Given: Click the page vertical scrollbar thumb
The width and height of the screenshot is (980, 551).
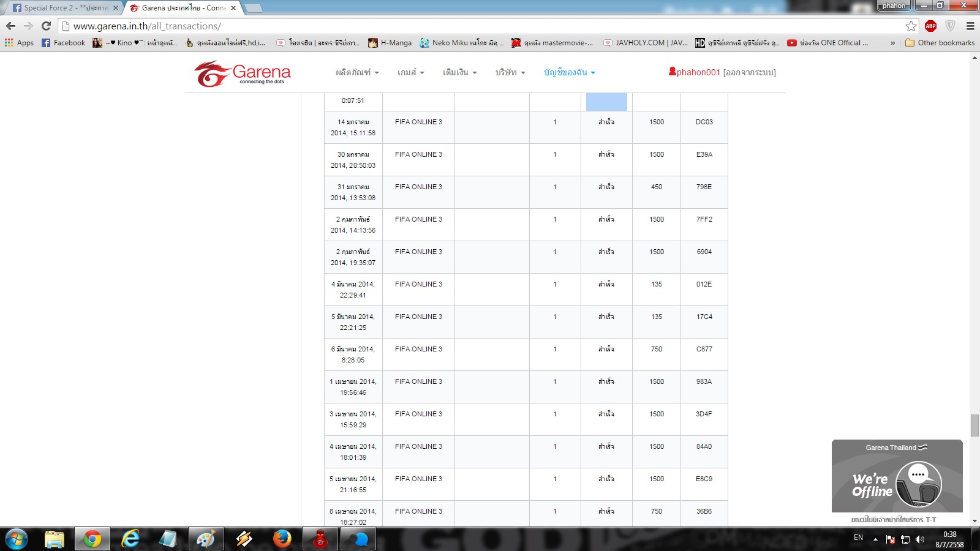Looking at the screenshot, I should 974,425.
